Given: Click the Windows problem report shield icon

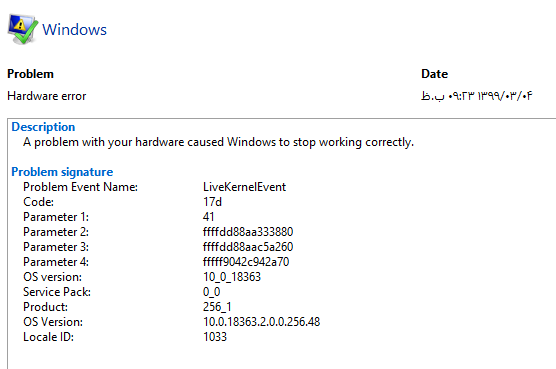Looking at the screenshot, I should pyautogui.click(x=23, y=29).
